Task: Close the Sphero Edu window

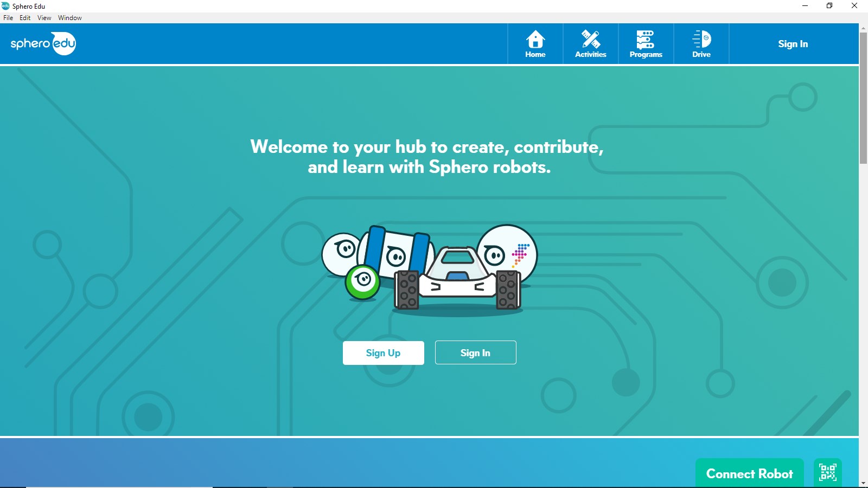Action: 854,6
